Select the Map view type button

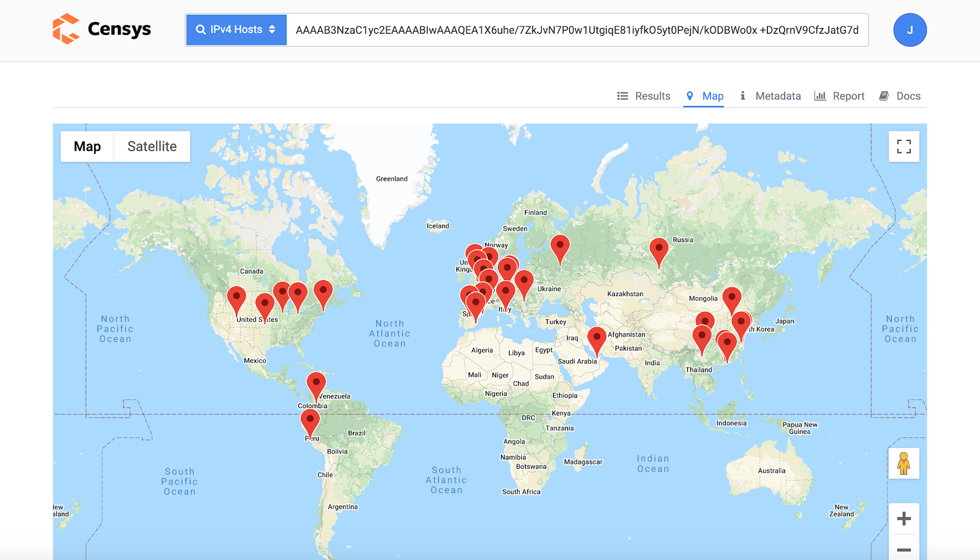(x=87, y=146)
